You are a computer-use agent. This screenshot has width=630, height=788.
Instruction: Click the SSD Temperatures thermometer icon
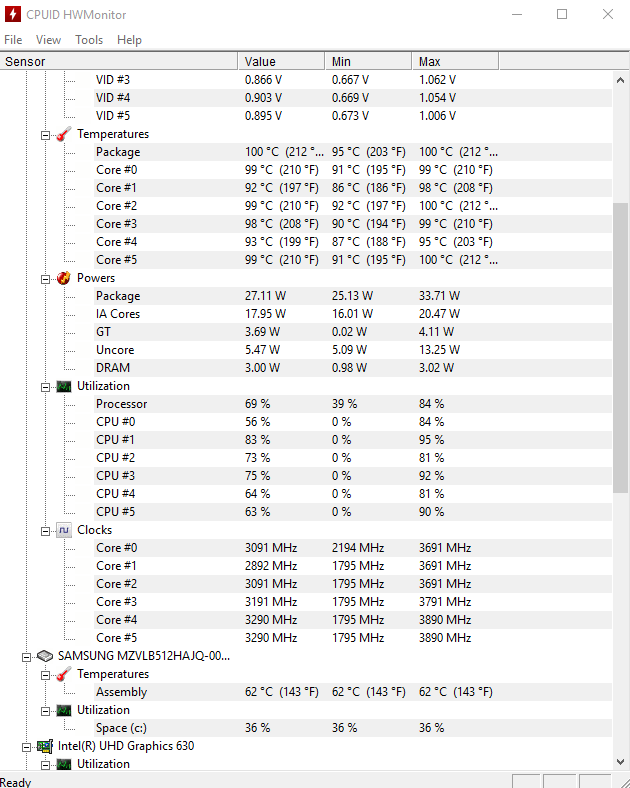pos(64,674)
